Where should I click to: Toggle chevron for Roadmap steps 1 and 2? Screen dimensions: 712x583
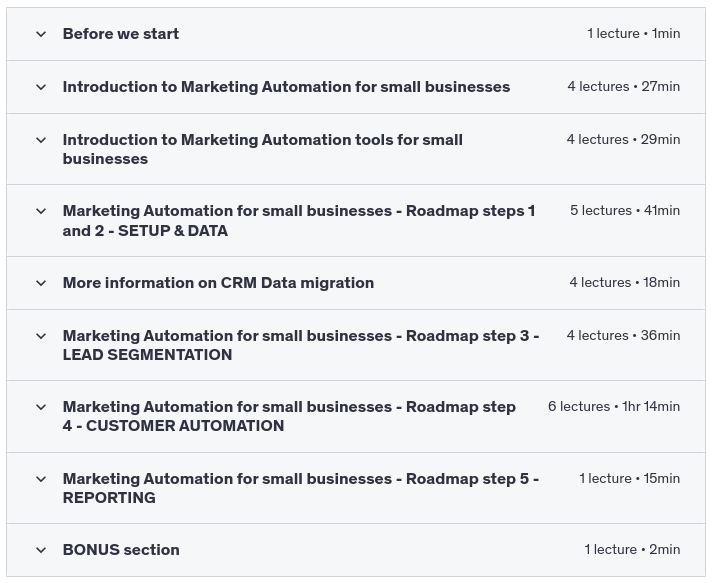click(x=41, y=212)
